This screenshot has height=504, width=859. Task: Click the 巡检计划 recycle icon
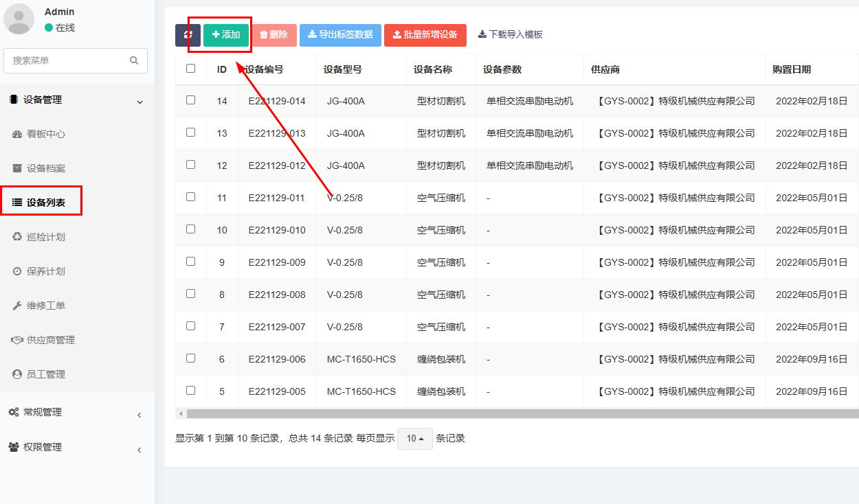coord(17,238)
